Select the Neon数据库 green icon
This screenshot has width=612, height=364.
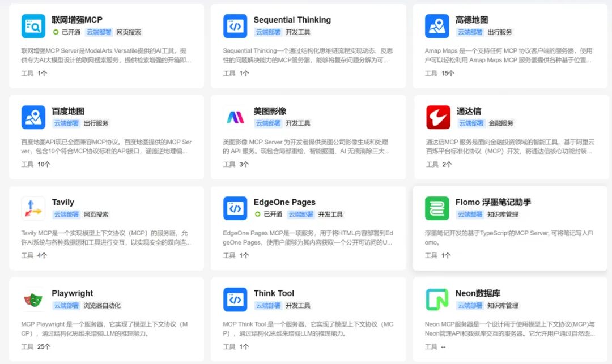tap(436, 299)
